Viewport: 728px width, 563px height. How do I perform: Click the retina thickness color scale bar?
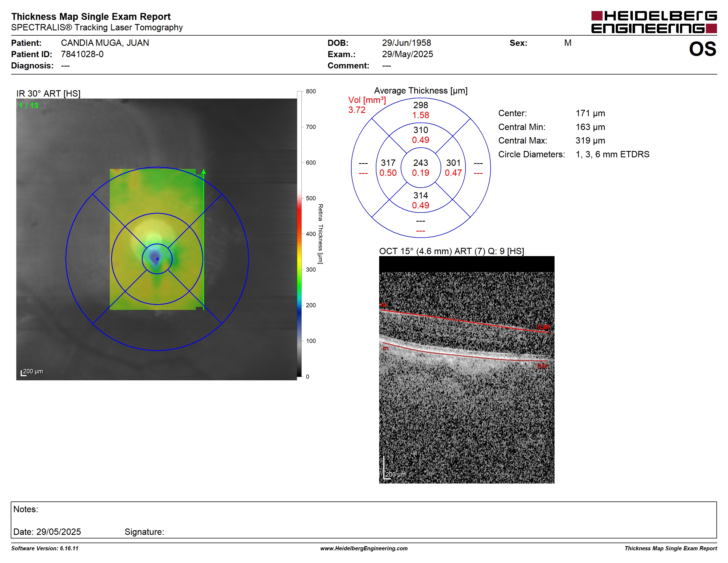[299, 234]
